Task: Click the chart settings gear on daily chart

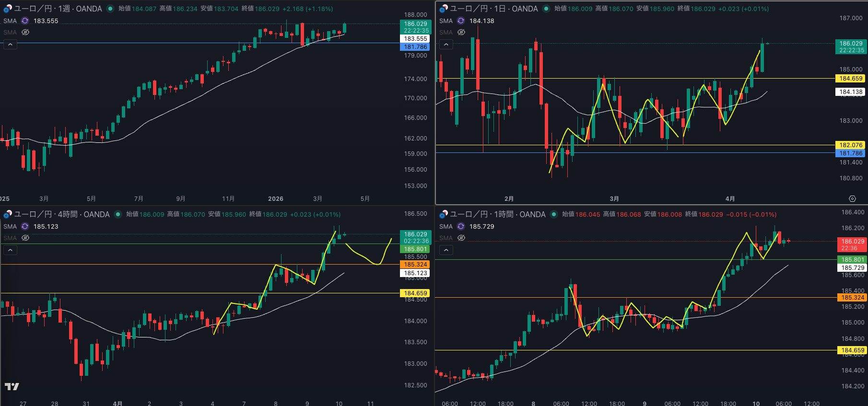Action: (852, 198)
